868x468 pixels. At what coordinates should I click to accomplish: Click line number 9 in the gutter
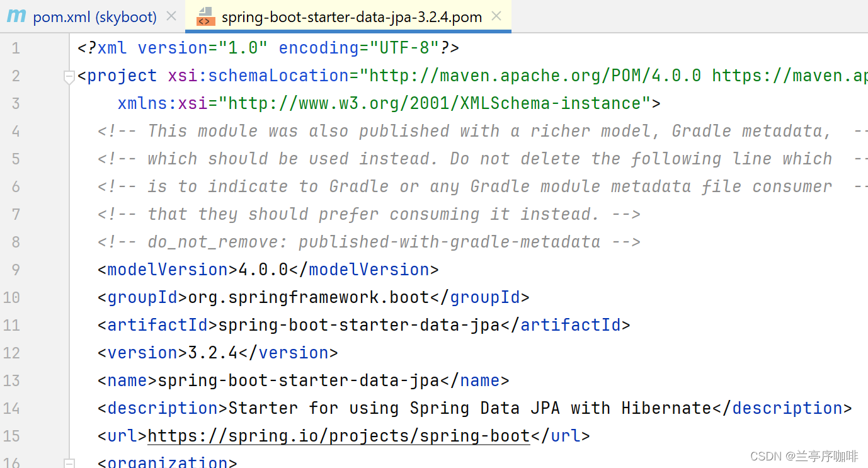point(16,270)
